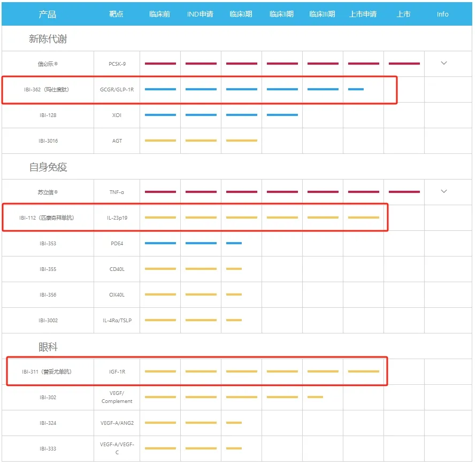Click the 信必乐 product name
Viewport: 476px width, 466px height.
click(47, 64)
